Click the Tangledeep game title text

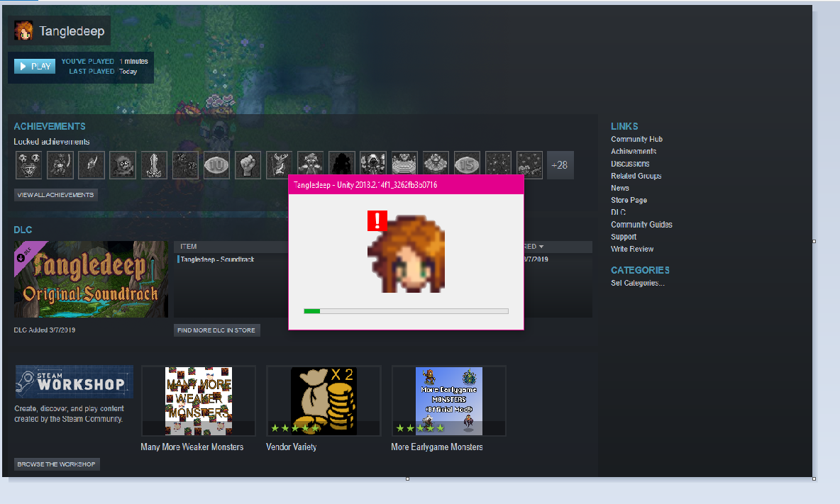click(72, 31)
